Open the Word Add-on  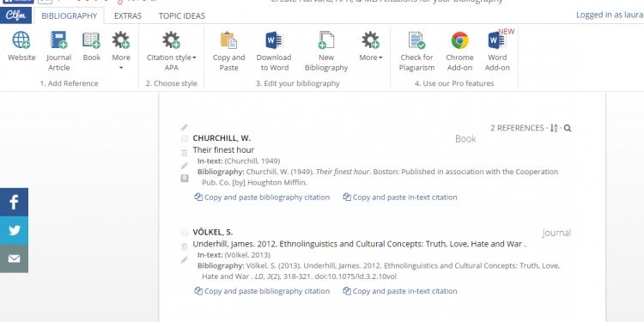(497, 51)
